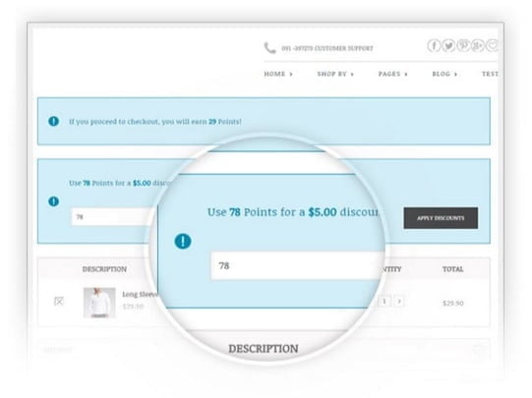Increase quantity with the right arrow
The image size is (532, 398).
(399, 301)
